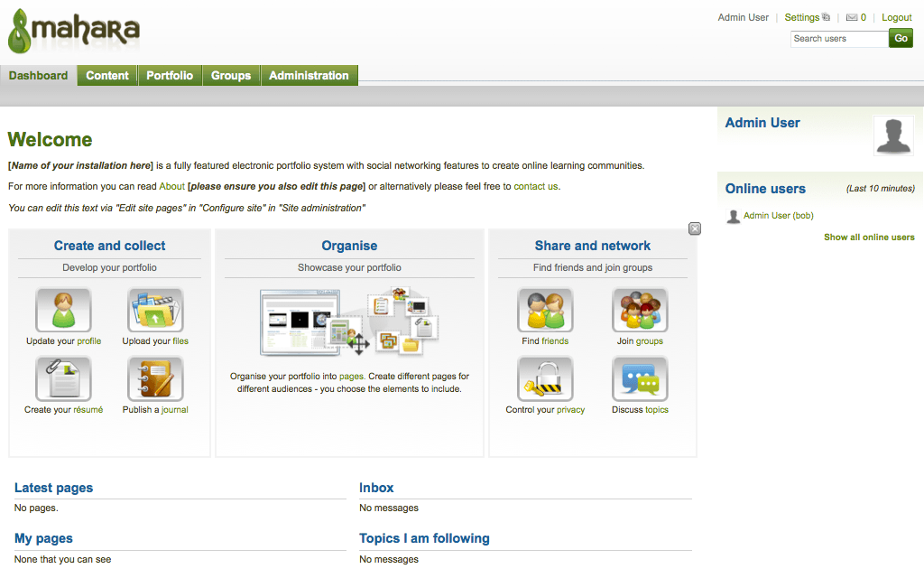The width and height of the screenshot is (924, 578).
Task: Open the Upload your files icon
Action: coord(155,311)
